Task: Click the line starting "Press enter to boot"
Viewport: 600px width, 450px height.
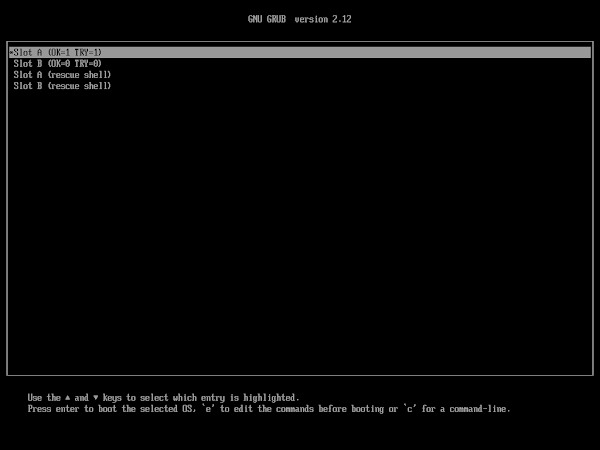Action: 269,409
